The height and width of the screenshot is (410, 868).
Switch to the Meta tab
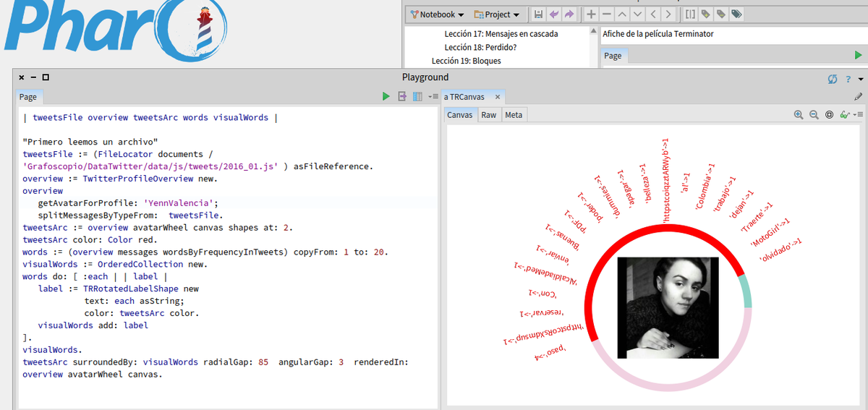point(514,115)
